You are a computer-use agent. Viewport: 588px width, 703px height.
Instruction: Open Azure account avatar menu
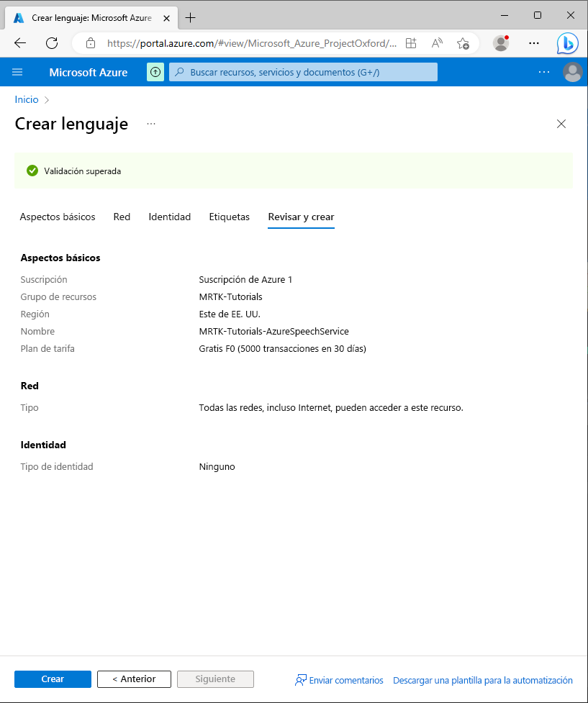(x=573, y=72)
